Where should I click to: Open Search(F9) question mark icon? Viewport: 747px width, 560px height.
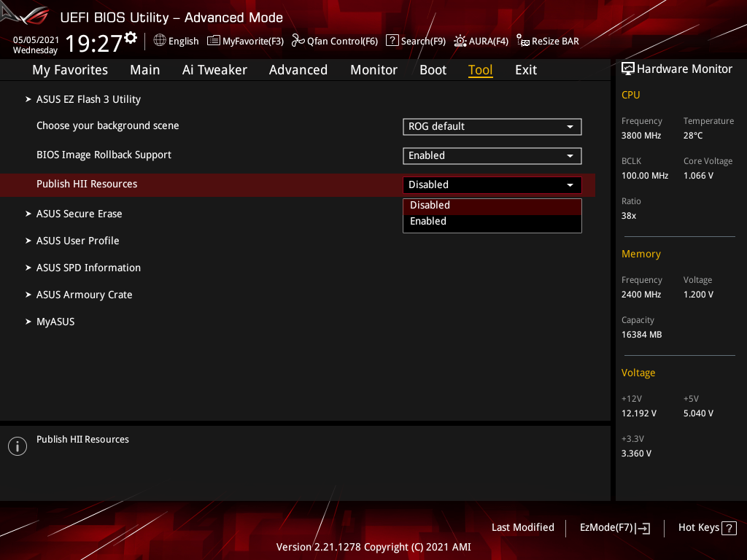tap(392, 41)
